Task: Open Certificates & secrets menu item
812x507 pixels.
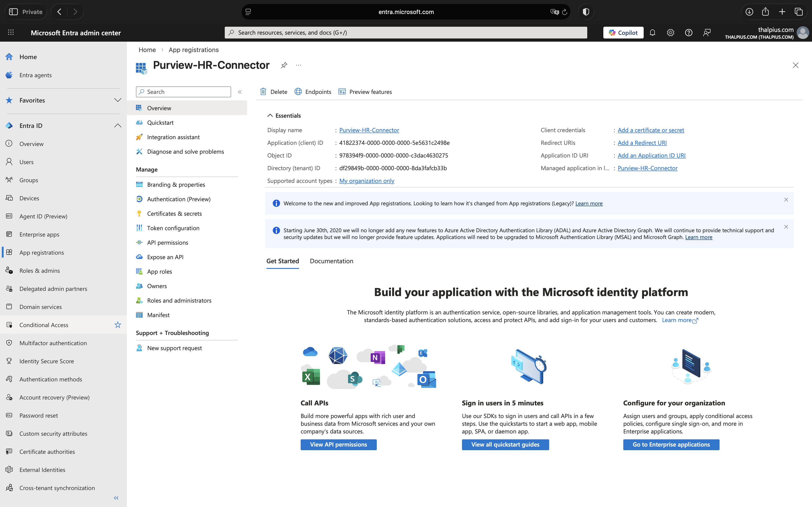Action: [174, 214]
